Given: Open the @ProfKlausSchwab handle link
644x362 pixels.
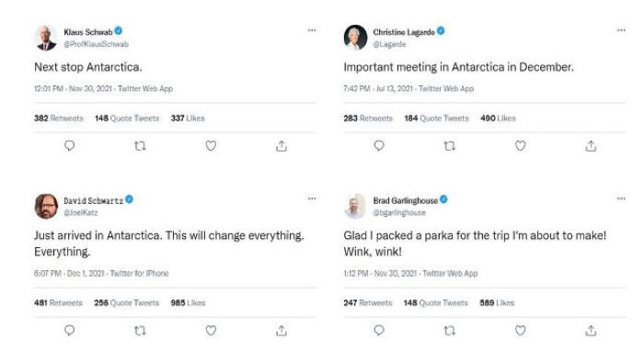Looking at the screenshot, I should click(x=96, y=44).
